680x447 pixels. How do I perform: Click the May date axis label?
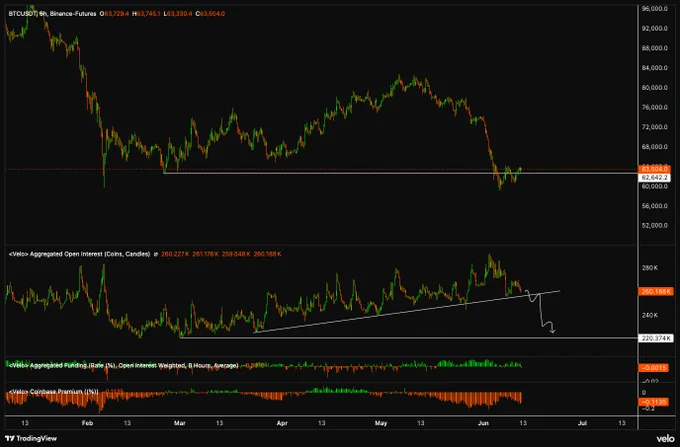tap(381, 423)
